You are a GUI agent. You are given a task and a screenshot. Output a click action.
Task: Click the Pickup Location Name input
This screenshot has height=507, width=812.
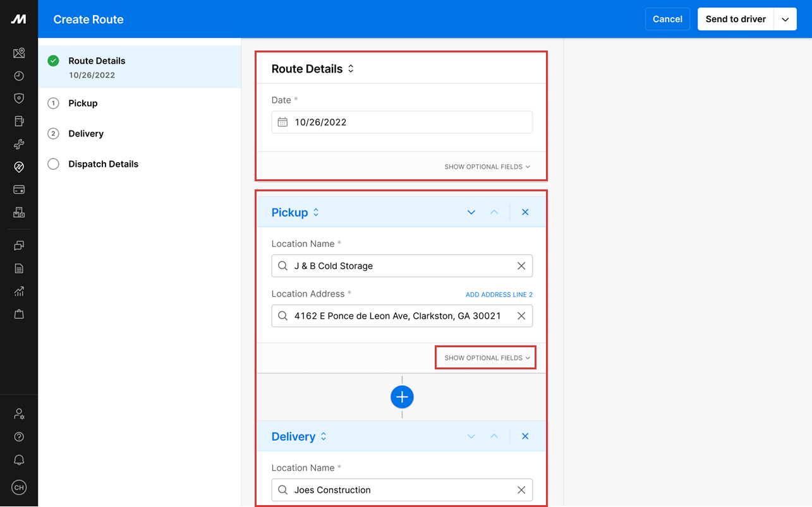[x=402, y=266]
